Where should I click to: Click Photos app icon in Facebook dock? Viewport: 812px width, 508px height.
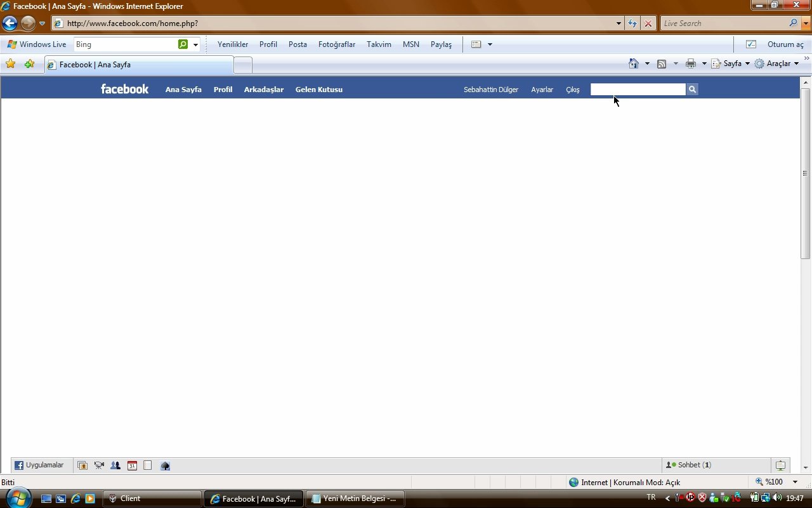point(82,465)
